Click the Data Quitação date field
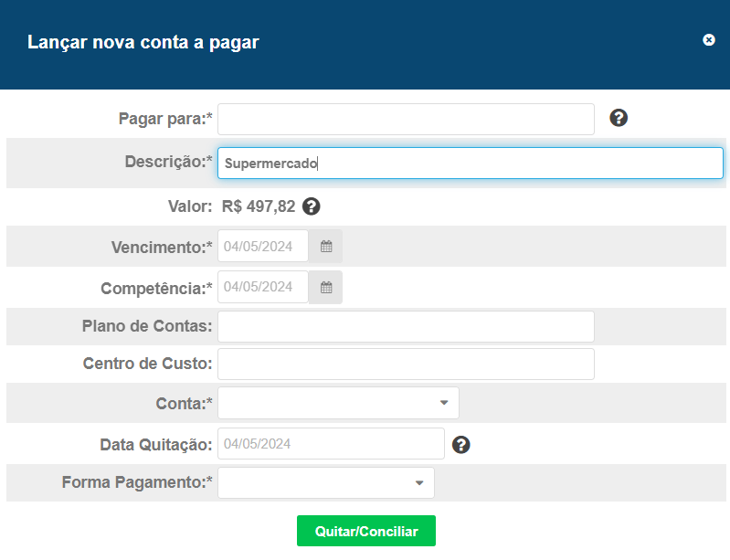The width and height of the screenshot is (730, 560). click(x=331, y=444)
